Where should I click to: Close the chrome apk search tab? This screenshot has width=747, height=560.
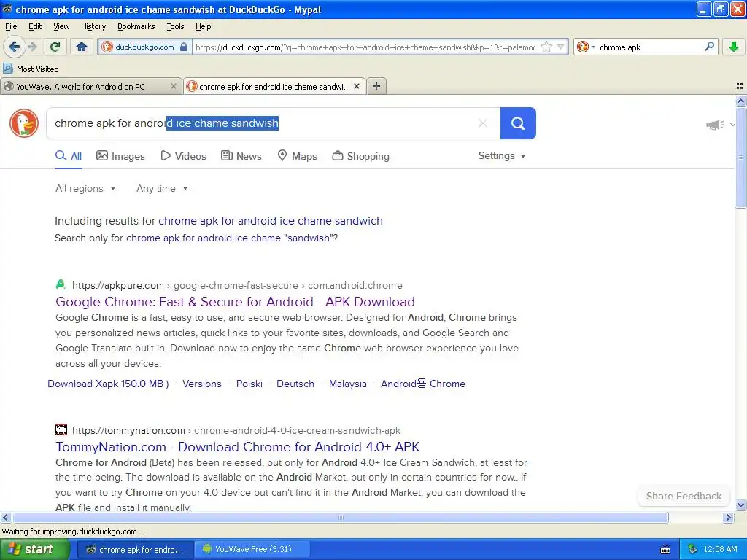(x=357, y=86)
